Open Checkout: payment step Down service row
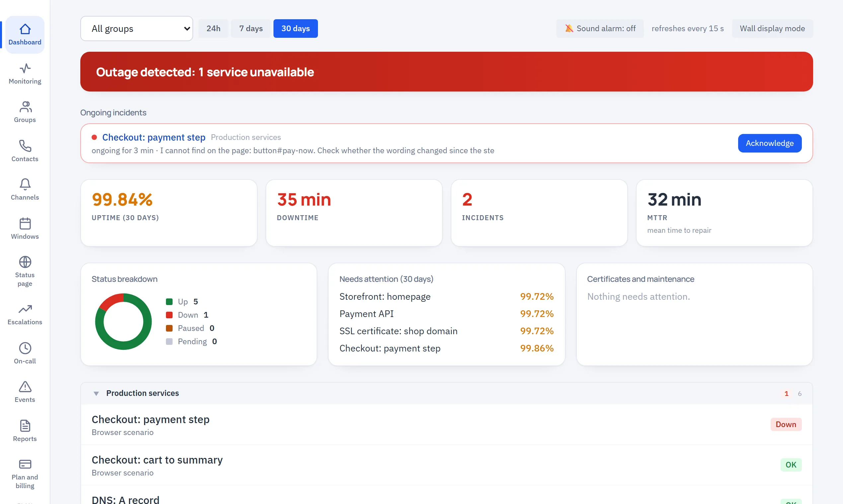This screenshot has height=504, width=843. [446, 424]
